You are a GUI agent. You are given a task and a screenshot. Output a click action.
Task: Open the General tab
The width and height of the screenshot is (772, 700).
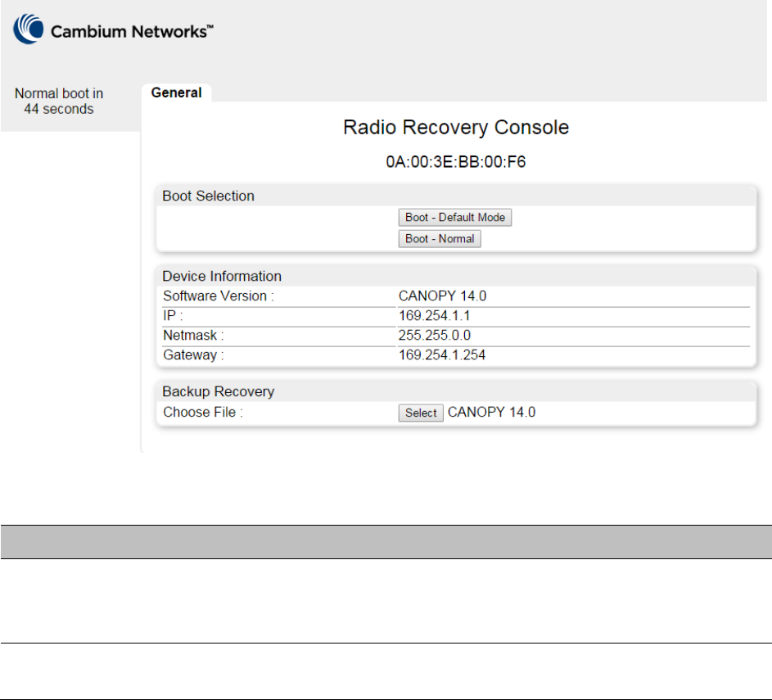coord(176,93)
